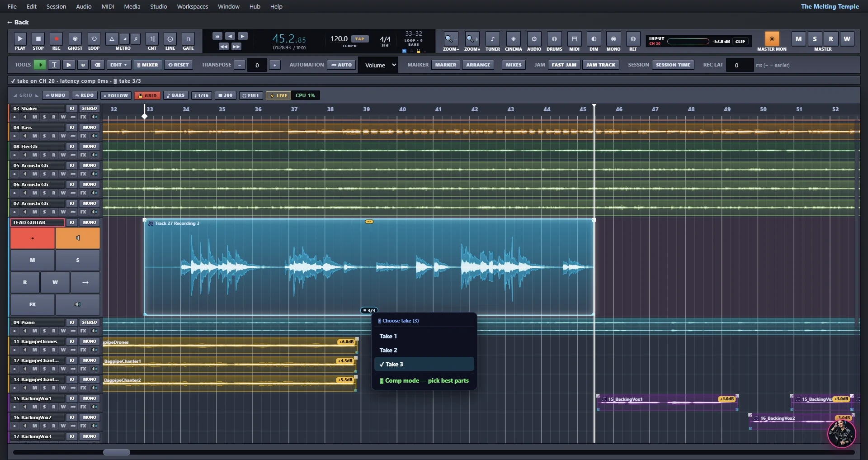Open CINEMA mode
The width and height of the screenshot is (868, 460).
coord(514,39)
